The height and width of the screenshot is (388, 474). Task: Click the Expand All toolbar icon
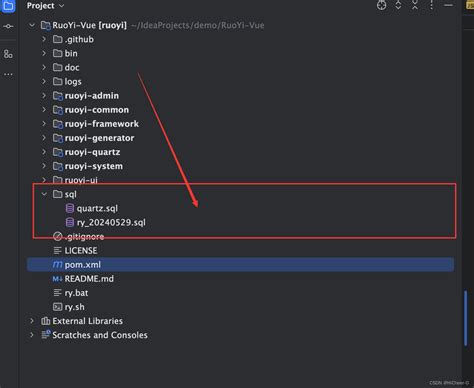click(x=398, y=5)
